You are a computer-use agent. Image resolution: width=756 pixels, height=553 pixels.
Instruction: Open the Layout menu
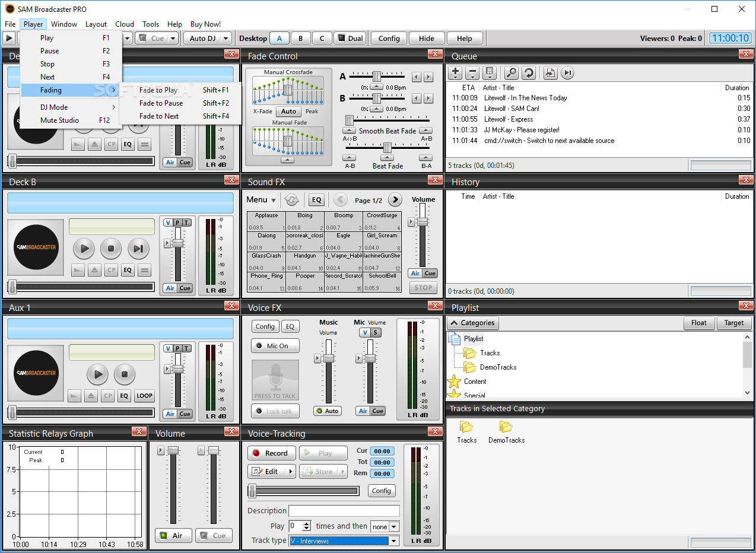coord(96,24)
